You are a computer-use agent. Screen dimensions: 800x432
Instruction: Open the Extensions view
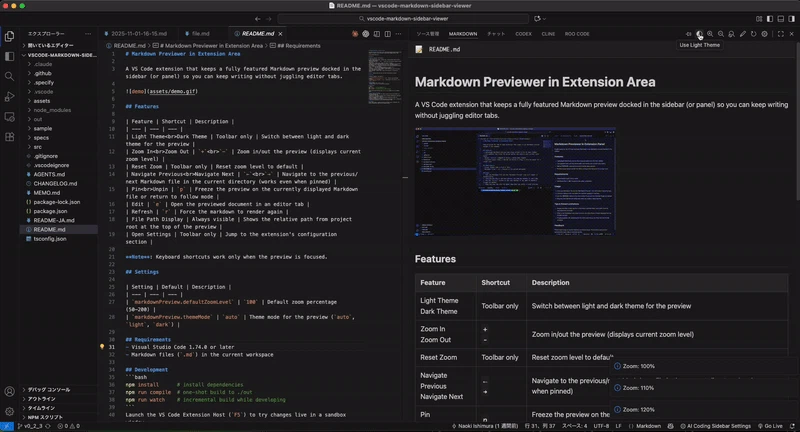point(9,137)
